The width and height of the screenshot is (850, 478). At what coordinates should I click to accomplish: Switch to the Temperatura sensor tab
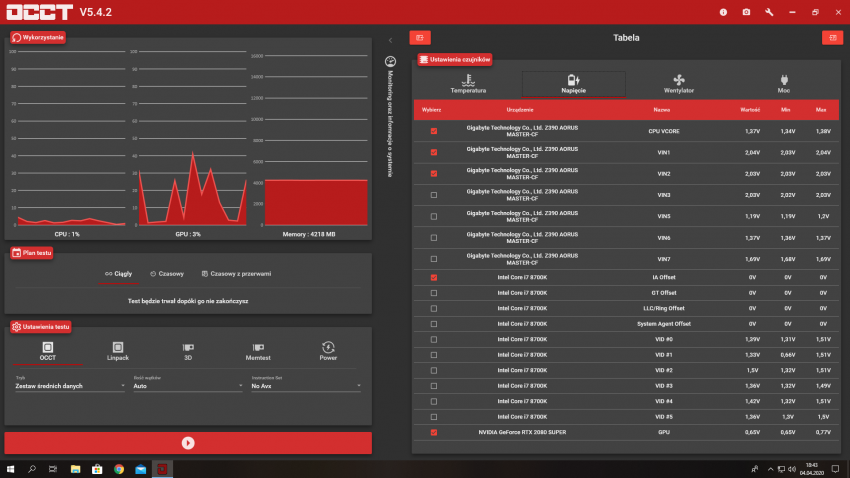(x=468, y=83)
